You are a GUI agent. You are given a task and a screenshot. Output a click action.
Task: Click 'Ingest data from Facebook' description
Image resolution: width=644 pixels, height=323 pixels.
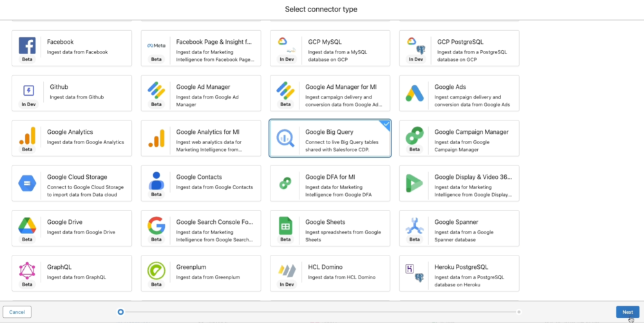[x=77, y=52]
